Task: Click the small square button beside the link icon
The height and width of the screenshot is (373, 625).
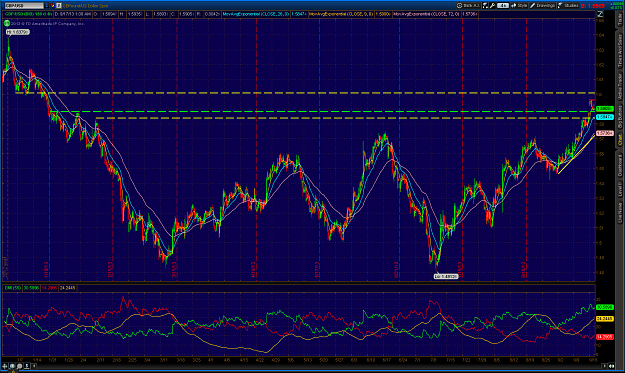Action: coord(59,6)
